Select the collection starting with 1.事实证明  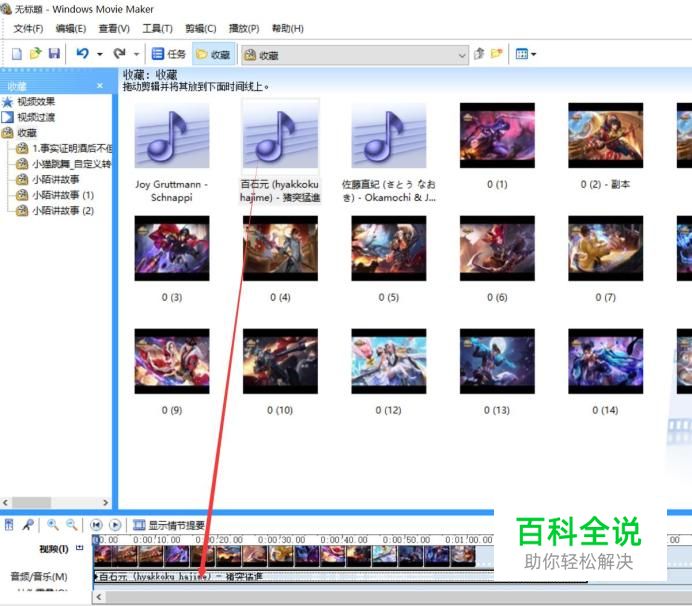tap(72, 148)
